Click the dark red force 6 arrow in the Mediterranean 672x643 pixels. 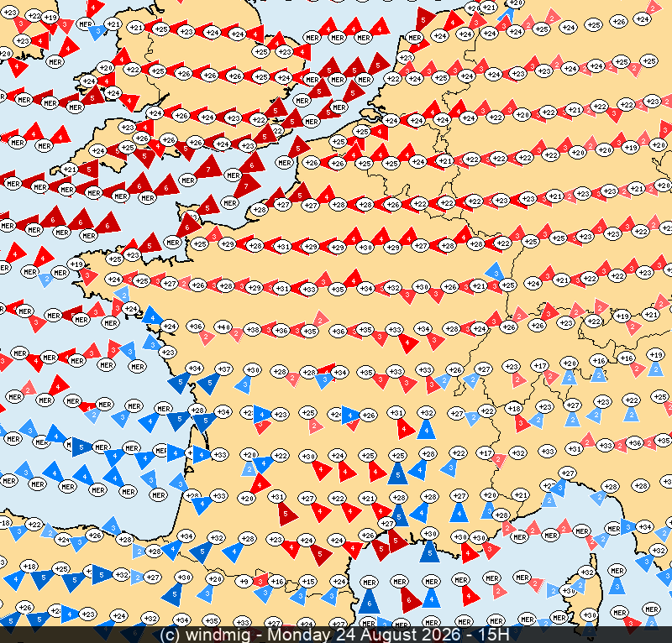click(409, 599)
